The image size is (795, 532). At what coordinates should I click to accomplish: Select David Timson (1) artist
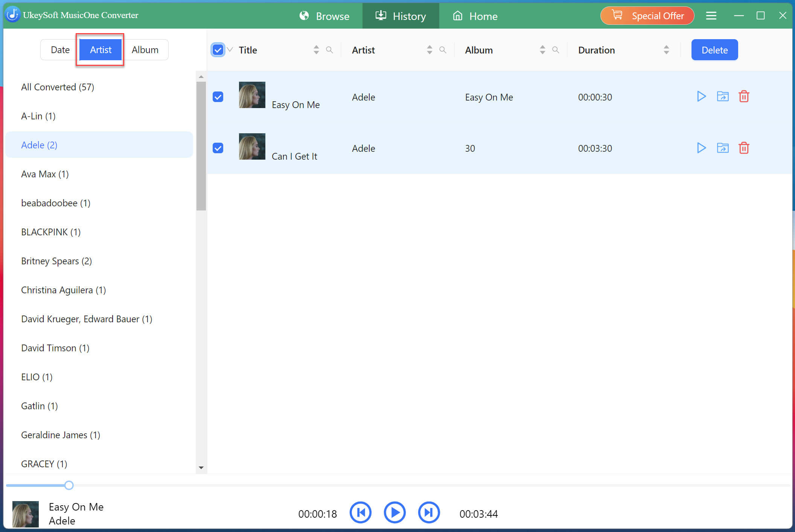[99, 348]
